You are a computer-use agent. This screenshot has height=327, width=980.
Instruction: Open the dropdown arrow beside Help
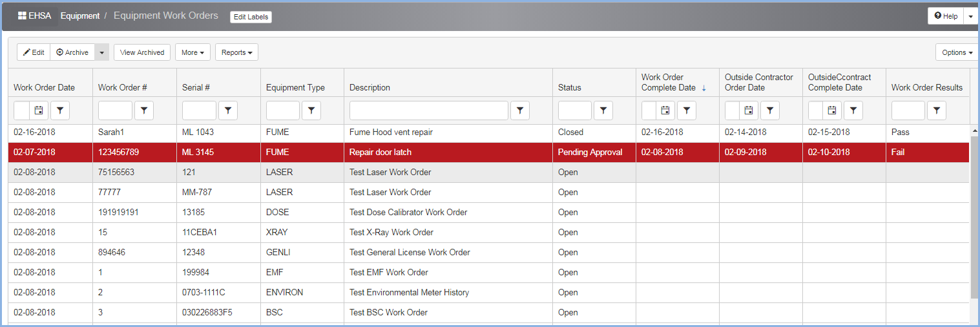pos(971,16)
